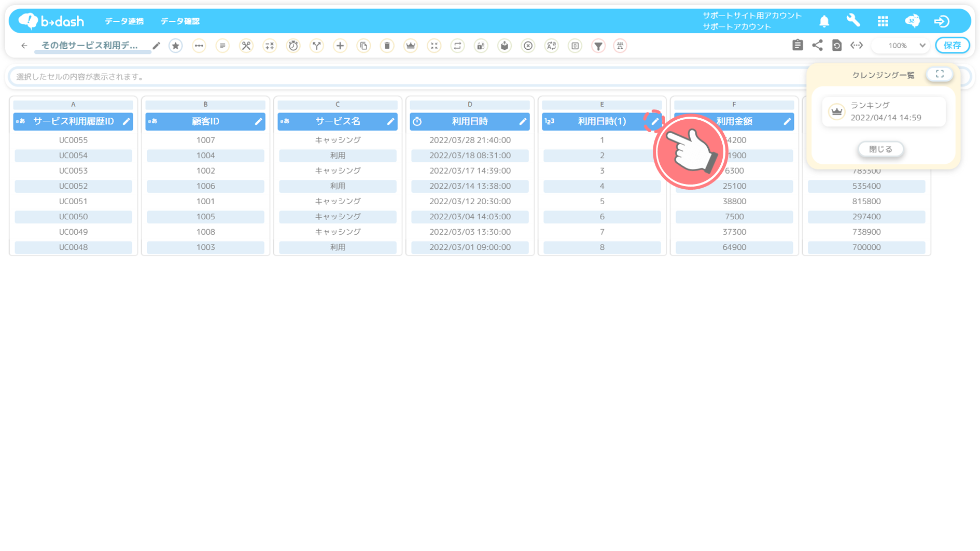Click the copy duplicate toolbar icon
Image resolution: width=980 pixels, height=551 pixels.
click(364, 46)
